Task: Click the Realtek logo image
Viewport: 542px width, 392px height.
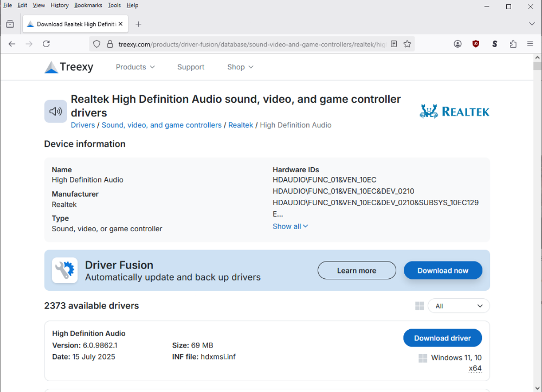Action: tap(455, 112)
